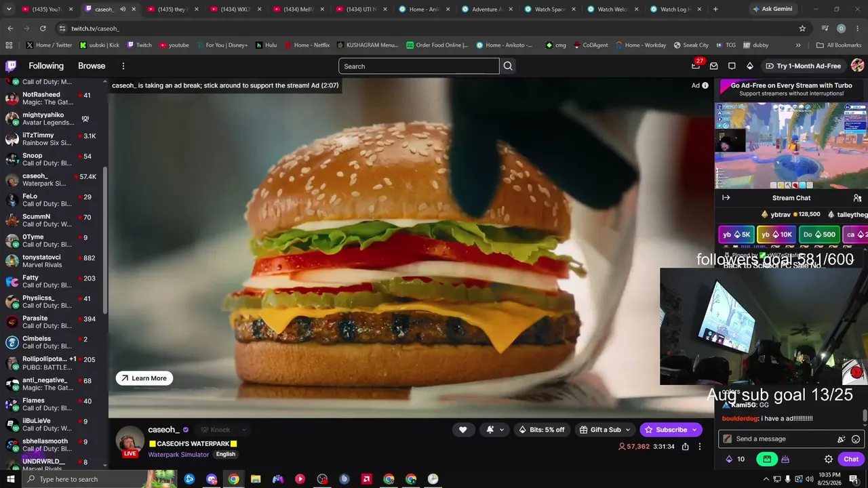Open notification bell dropdown for caseoh_
The image size is (868, 488).
pyautogui.click(x=495, y=430)
